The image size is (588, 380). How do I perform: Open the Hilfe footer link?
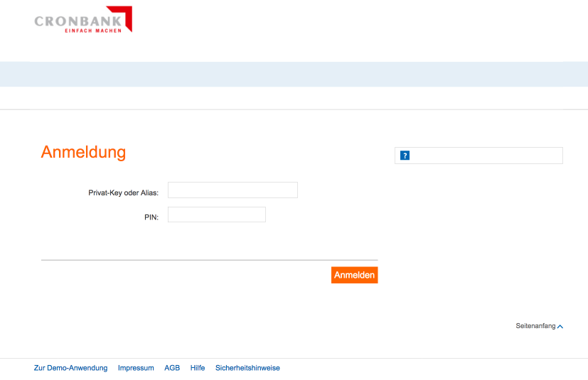(198, 368)
